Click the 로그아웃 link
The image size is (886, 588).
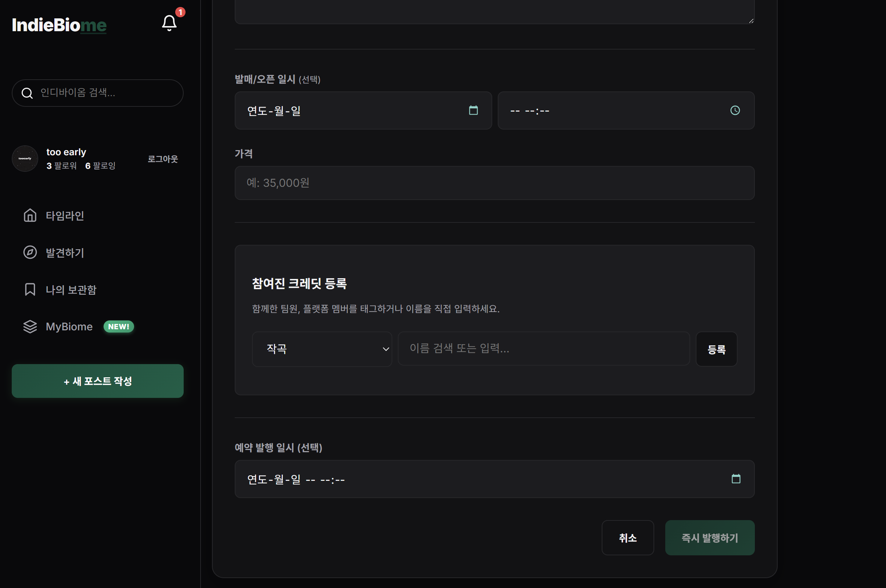pyautogui.click(x=162, y=159)
